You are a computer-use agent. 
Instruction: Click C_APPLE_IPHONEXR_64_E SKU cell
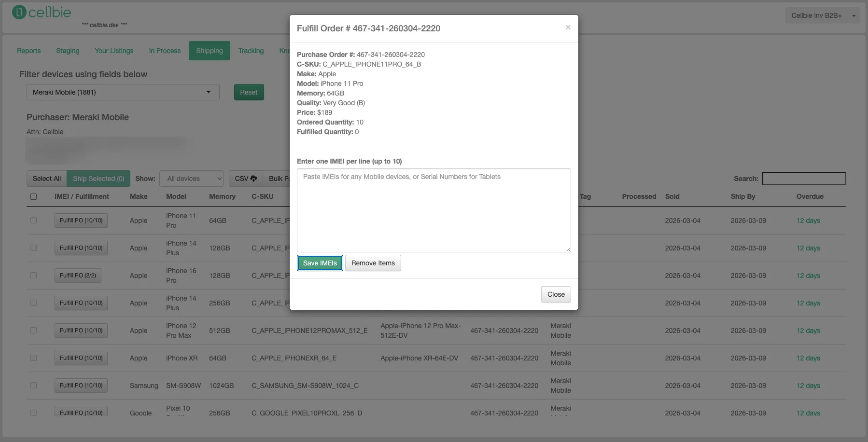[x=294, y=358]
